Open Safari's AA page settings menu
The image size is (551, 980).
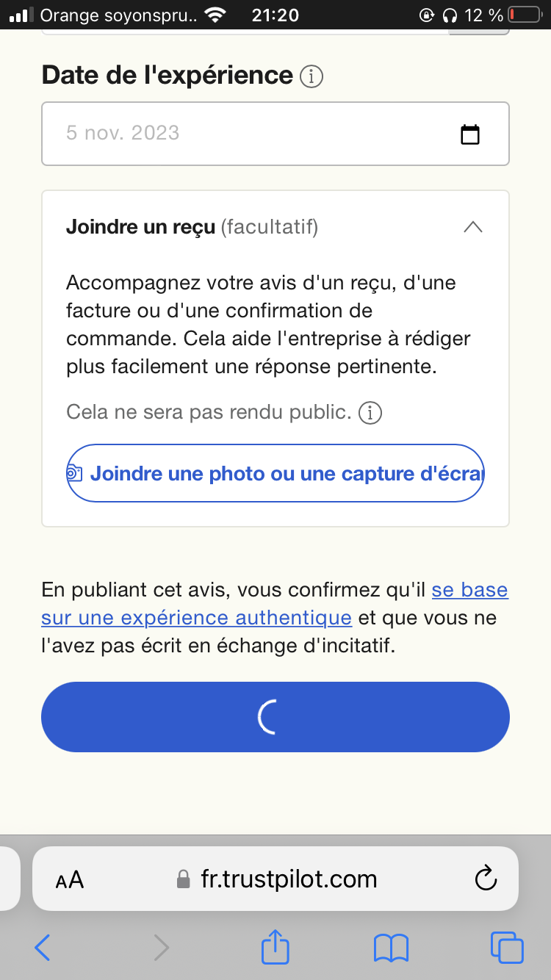pos(70,879)
